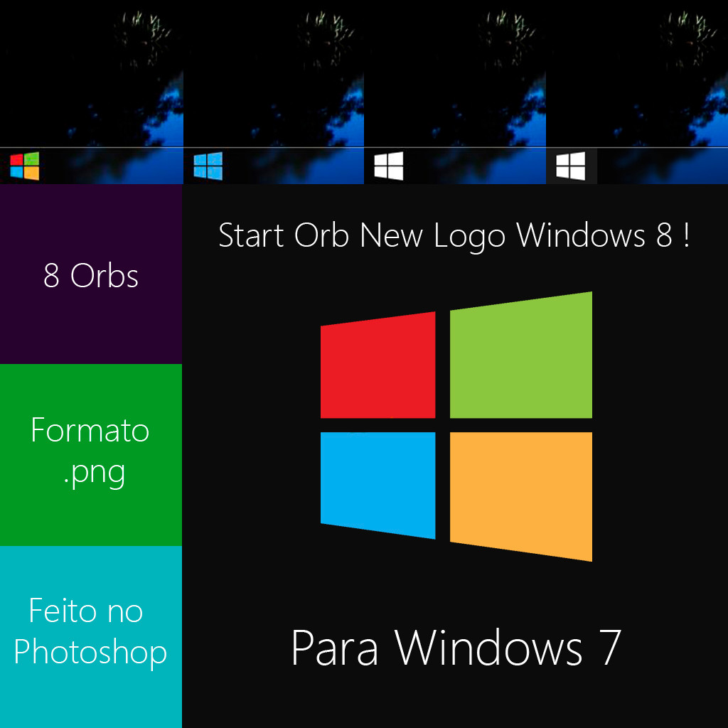Click the 'Para Windows 7' text

(456, 648)
